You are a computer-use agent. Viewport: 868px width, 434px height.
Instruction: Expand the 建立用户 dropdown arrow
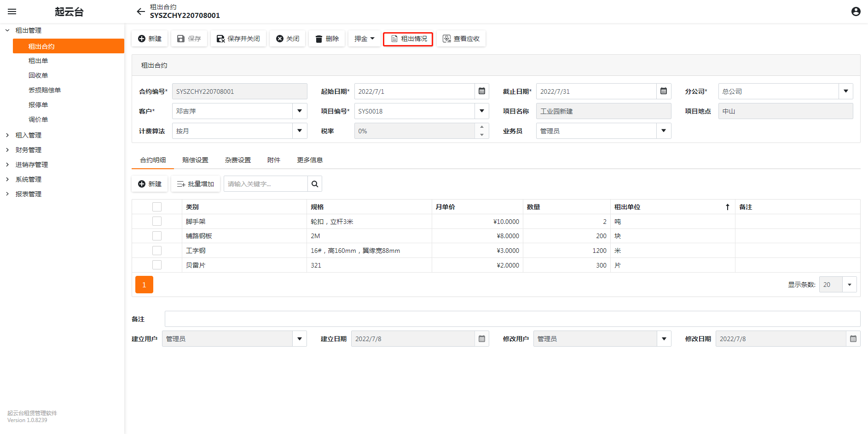point(300,339)
